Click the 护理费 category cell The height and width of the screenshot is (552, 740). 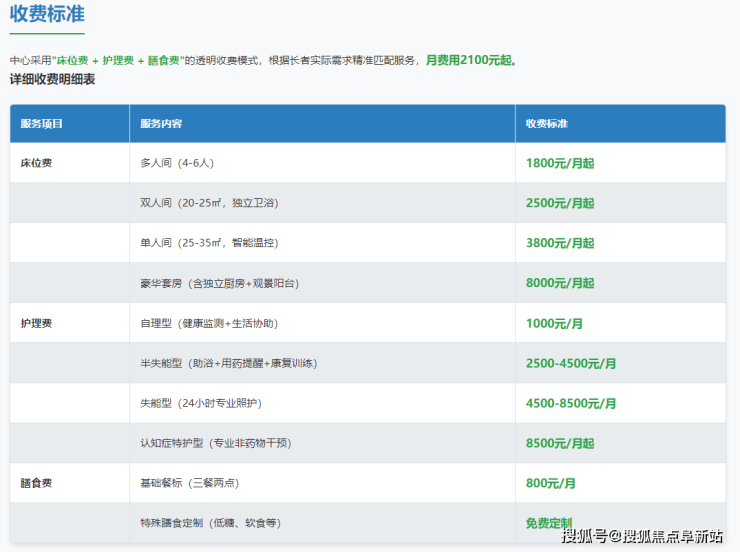click(36, 323)
